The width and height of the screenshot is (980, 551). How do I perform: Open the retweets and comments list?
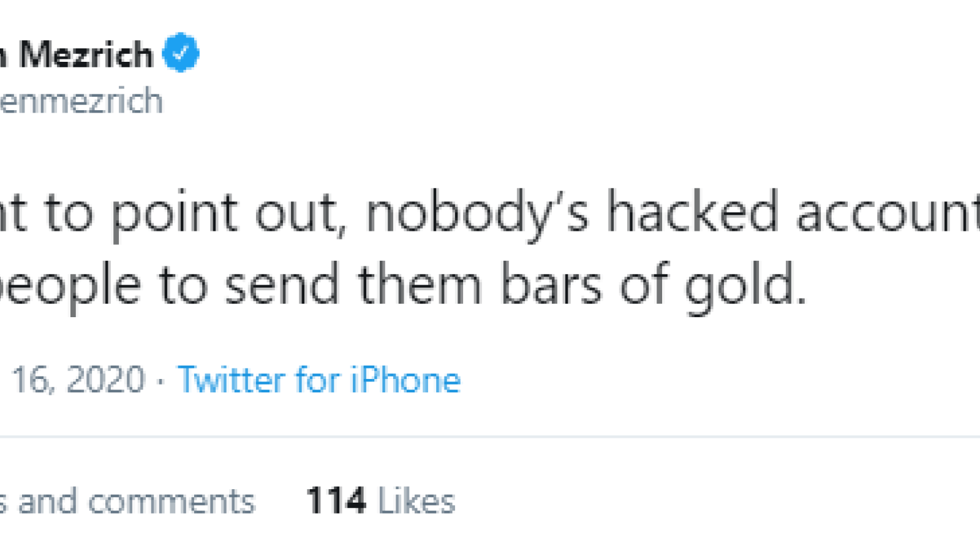pos(127,501)
